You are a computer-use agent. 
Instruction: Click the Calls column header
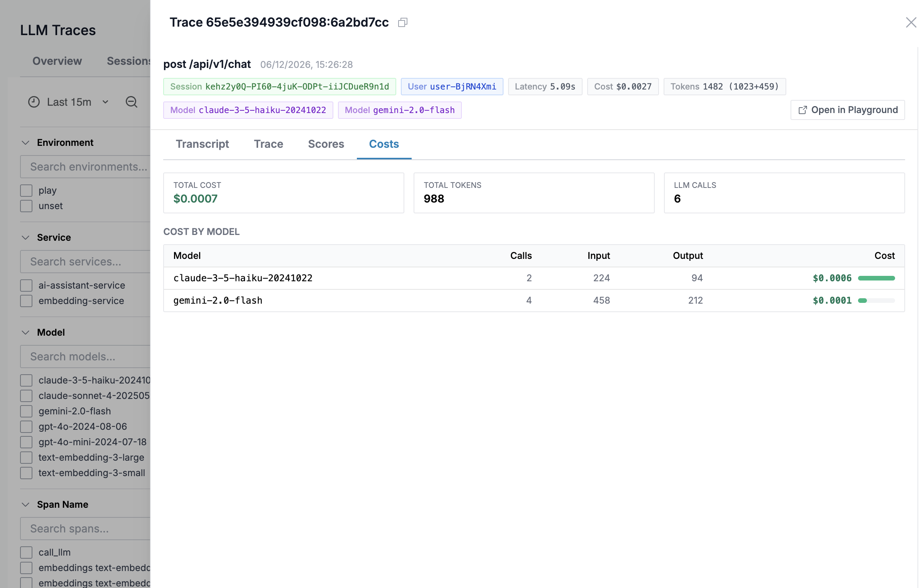point(521,255)
